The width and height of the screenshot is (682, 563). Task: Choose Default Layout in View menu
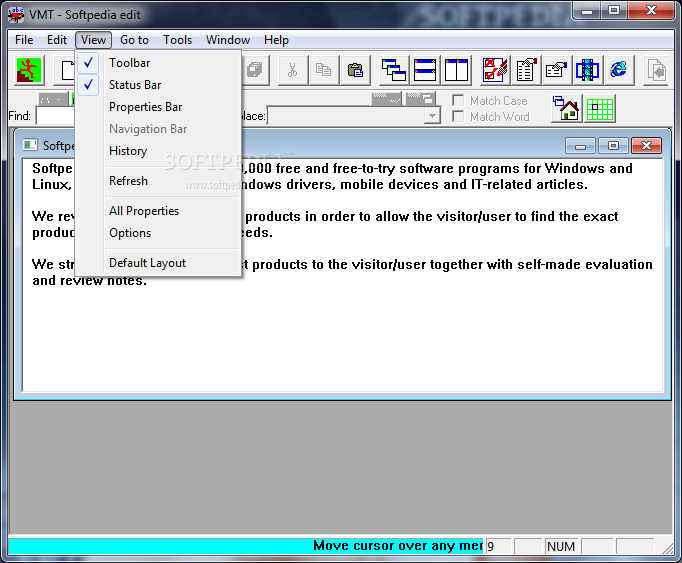[x=159, y=263]
